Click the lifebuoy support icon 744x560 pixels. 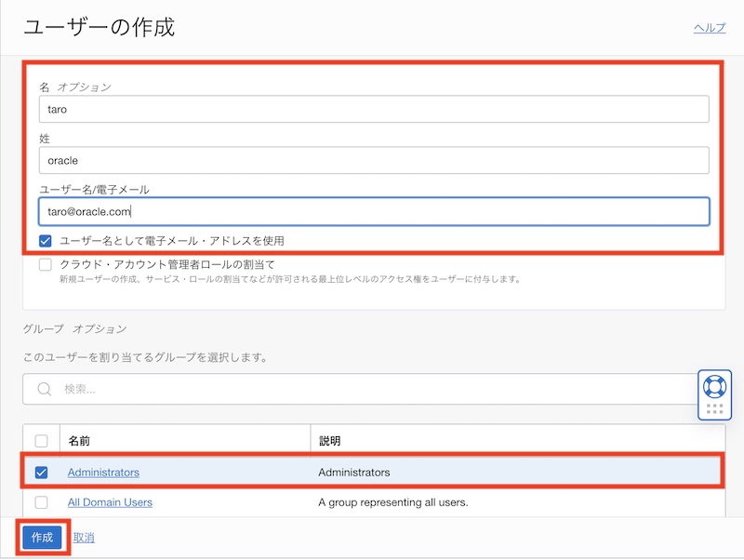713,386
